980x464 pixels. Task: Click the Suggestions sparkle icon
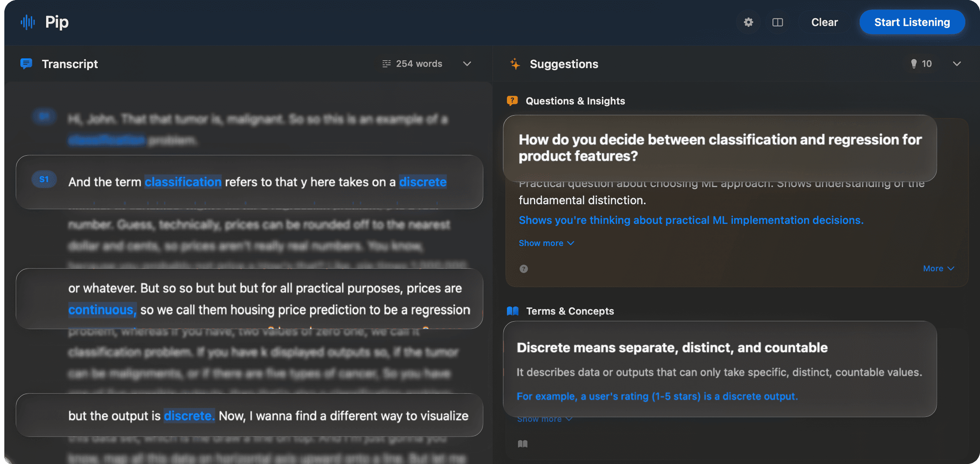515,64
